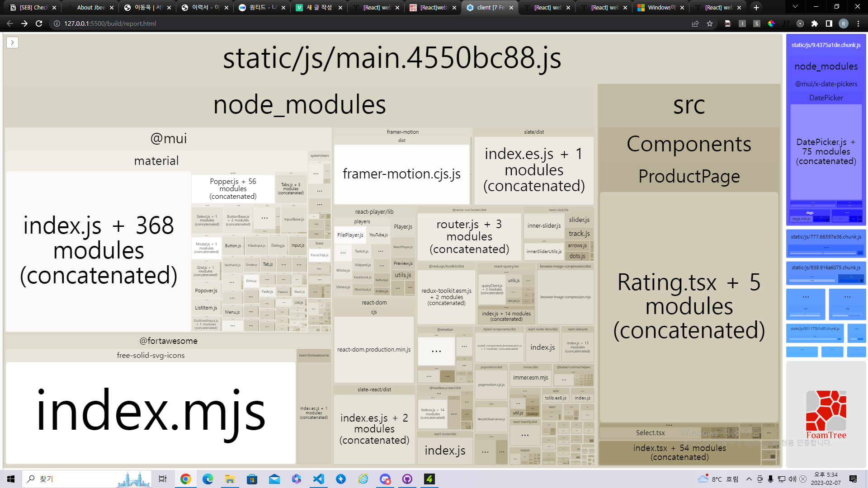This screenshot has height=488, width=868.
Task: Open the tab search dropdown arrow
Action: (x=795, y=7)
